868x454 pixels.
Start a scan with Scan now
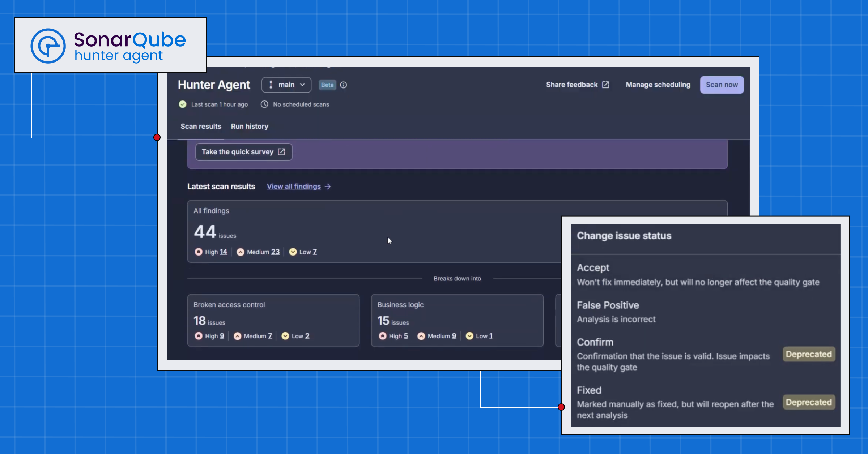click(x=722, y=85)
